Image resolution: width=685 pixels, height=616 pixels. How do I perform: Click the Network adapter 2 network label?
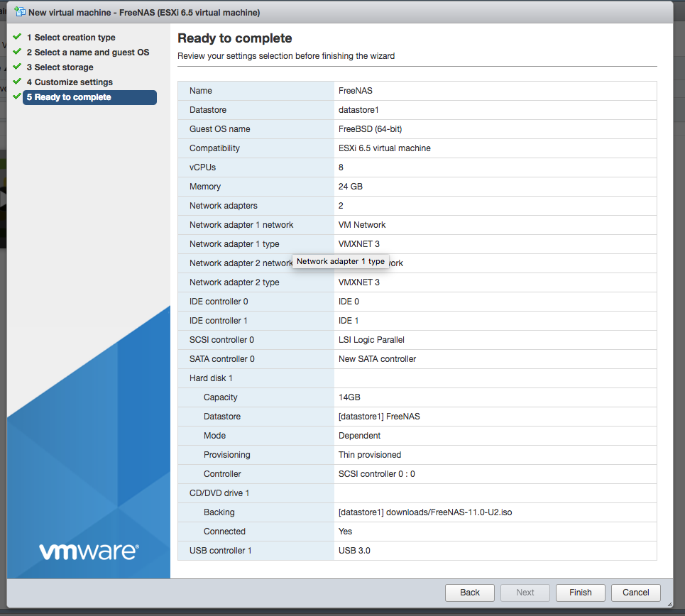(x=241, y=263)
